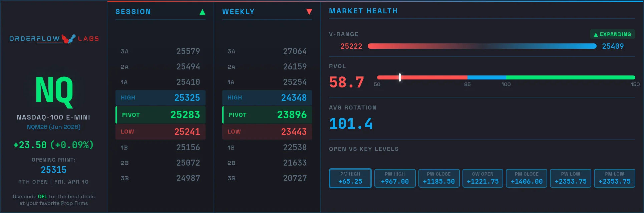Screen dimensions: 644x213
Task: Click the SESSION panel heading
Action: click(x=133, y=12)
